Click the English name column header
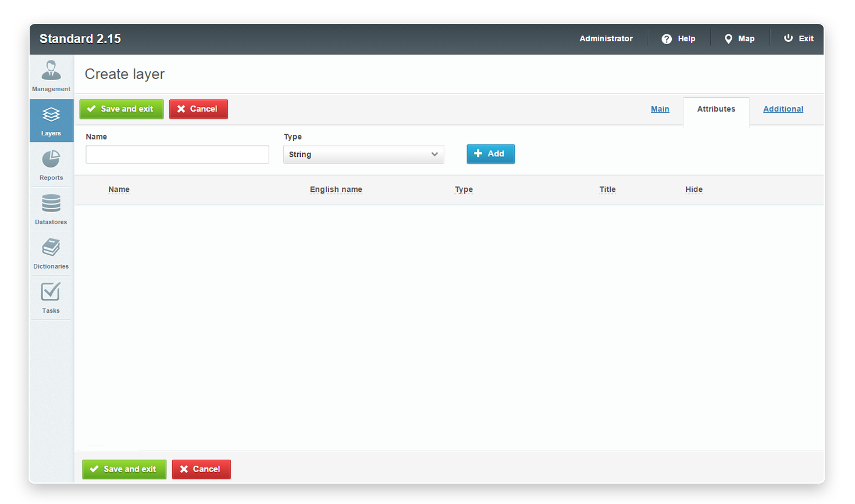 pos(336,190)
